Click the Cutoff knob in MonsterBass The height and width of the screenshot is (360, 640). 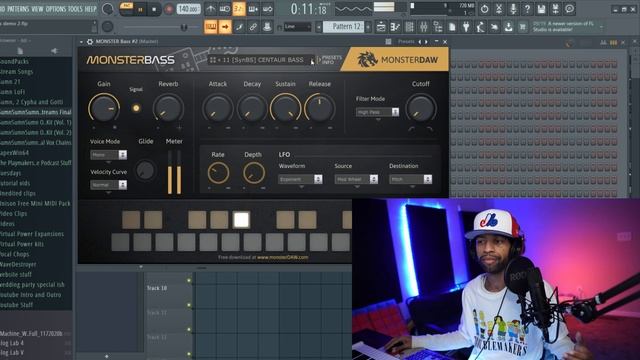(420, 109)
